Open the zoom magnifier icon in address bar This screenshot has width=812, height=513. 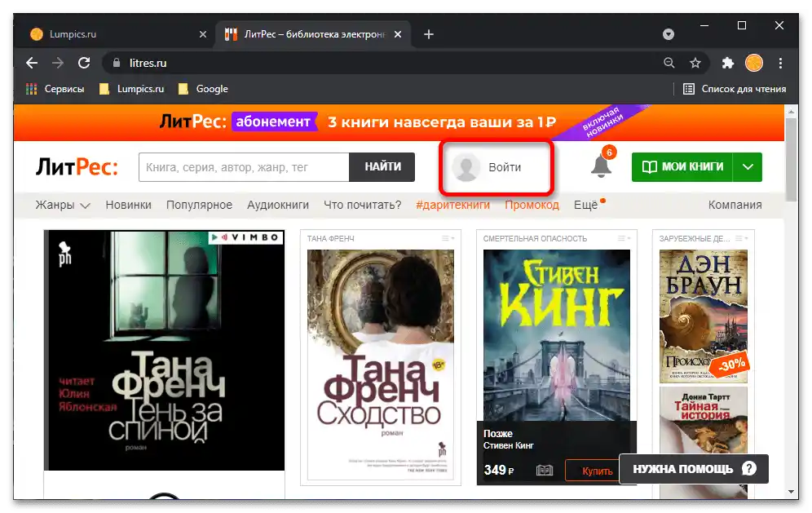(x=669, y=64)
